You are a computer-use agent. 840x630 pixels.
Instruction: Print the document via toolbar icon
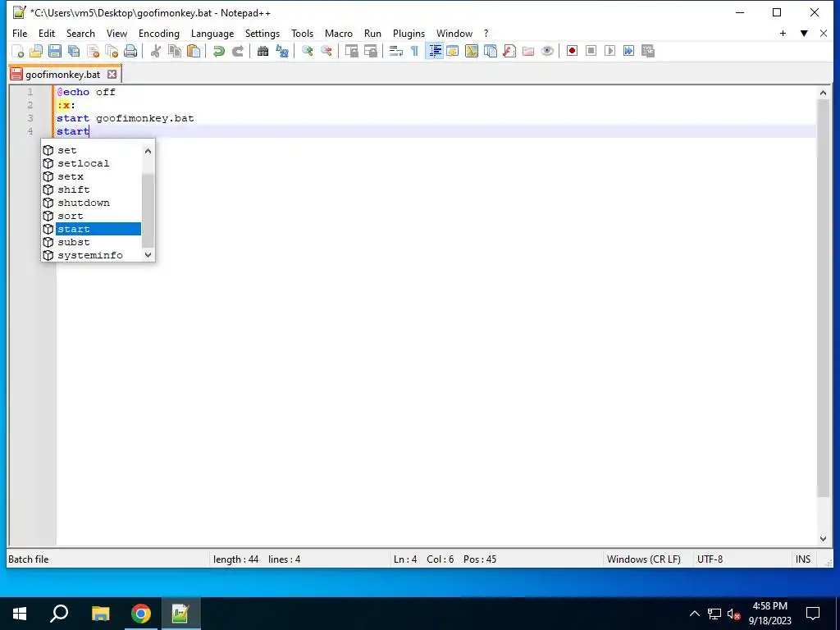(x=130, y=51)
